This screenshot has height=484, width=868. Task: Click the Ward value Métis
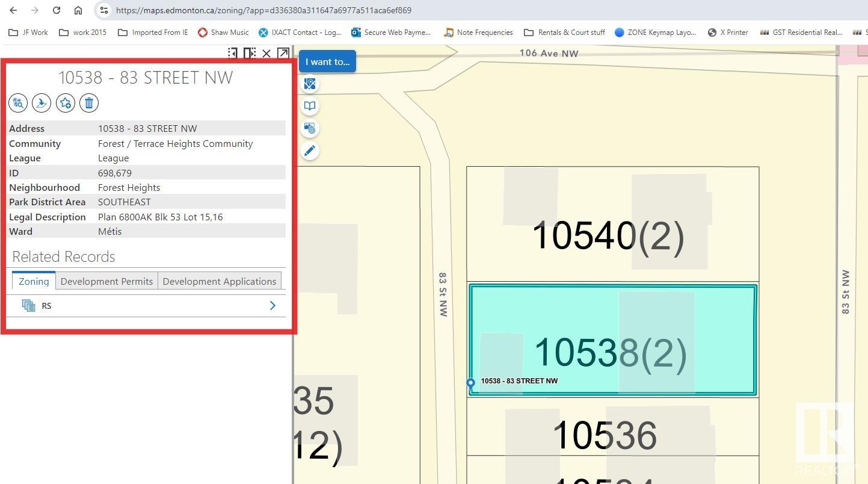pyautogui.click(x=109, y=231)
